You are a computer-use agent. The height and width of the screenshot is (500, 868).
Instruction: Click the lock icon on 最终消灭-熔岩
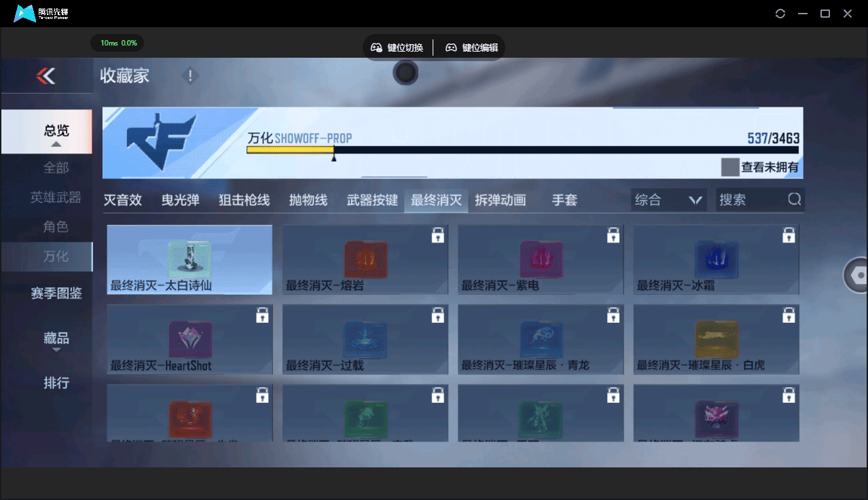pos(437,234)
